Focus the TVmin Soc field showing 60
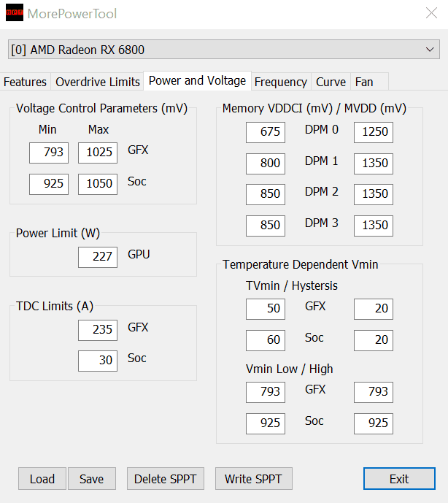This screenshot has width=448, height=503. point(266,340)
